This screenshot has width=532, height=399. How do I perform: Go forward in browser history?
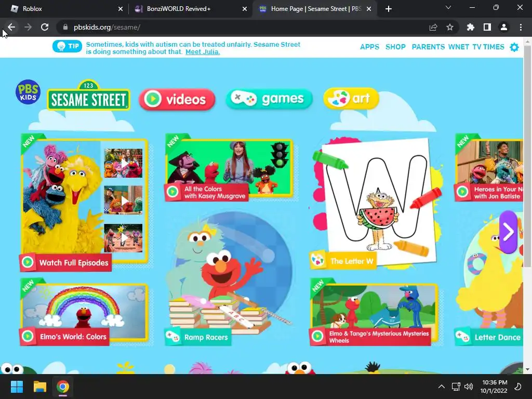(28, 27)
